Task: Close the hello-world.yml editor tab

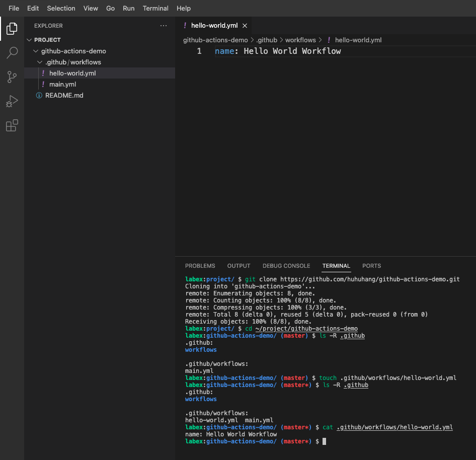Action: (x=245, y=25)
